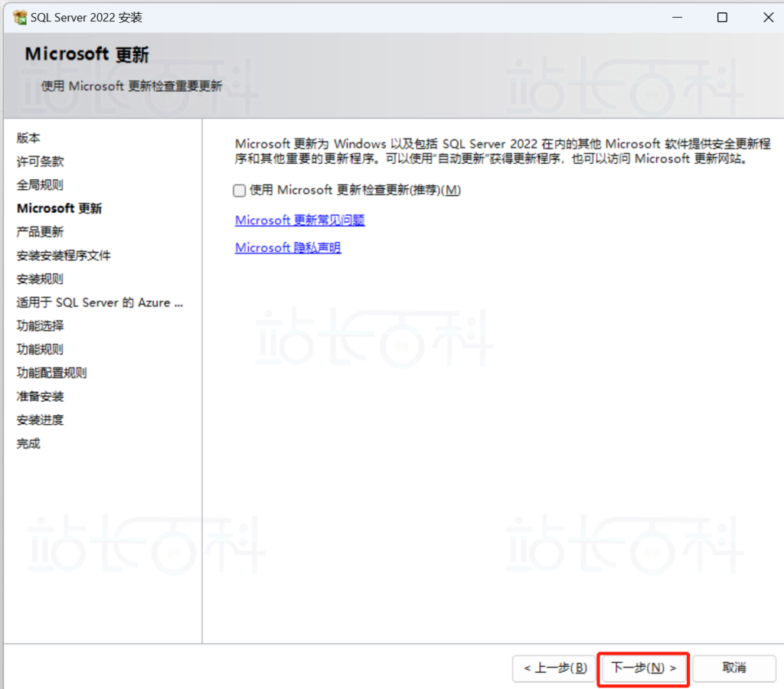Open the Microsoft 更新常见问题 link
The width and height of the screenshot is (784, 689).
(x=300, y=220)
